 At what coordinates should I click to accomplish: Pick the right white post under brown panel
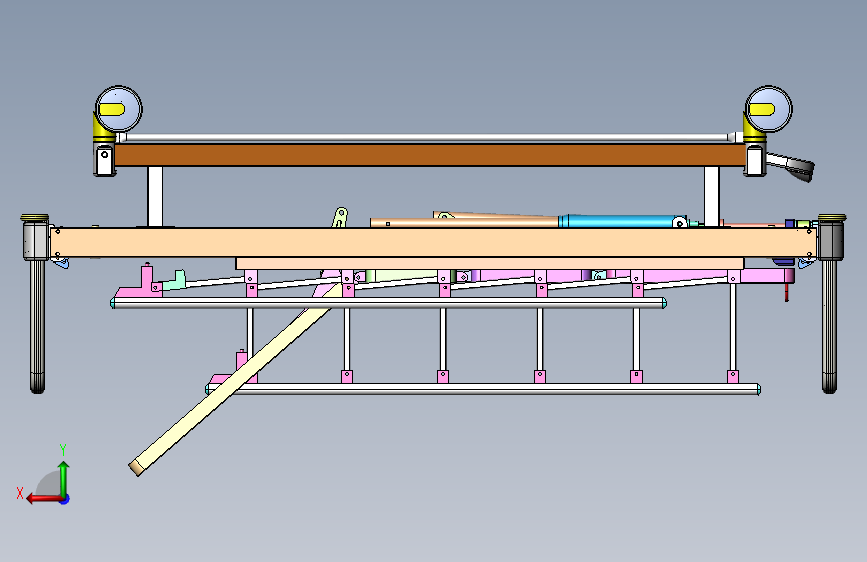click(x=712, y=196)
